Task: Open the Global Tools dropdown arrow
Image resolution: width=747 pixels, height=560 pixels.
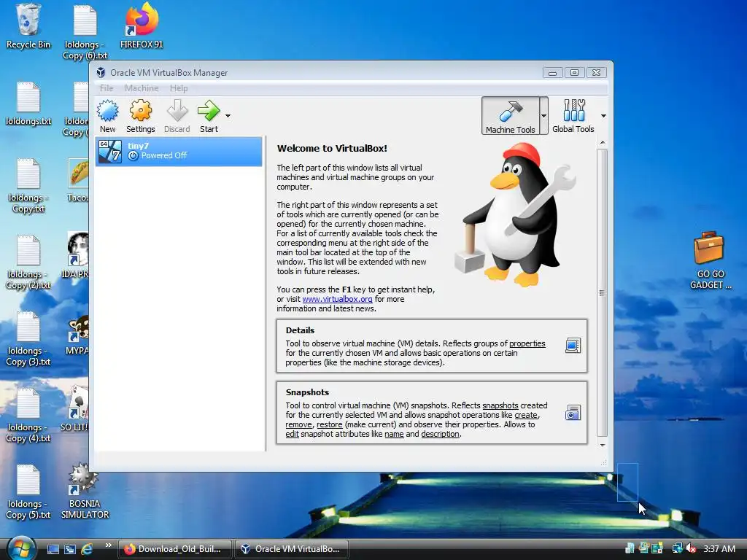Action: 603,116
